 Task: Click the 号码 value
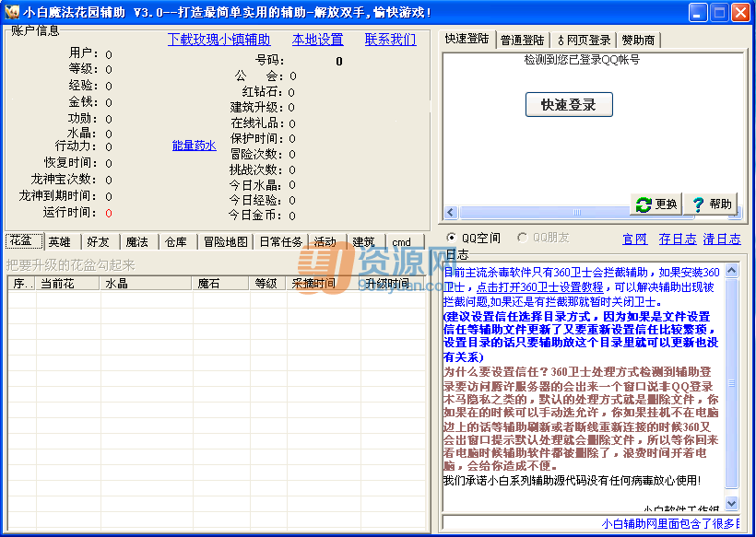[x=339, y=61]
